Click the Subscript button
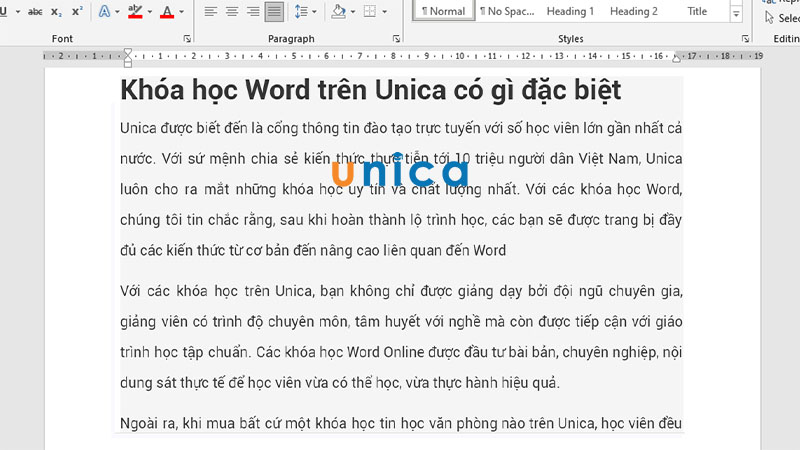This screenshot has height=450, width=800. [57, 12]
